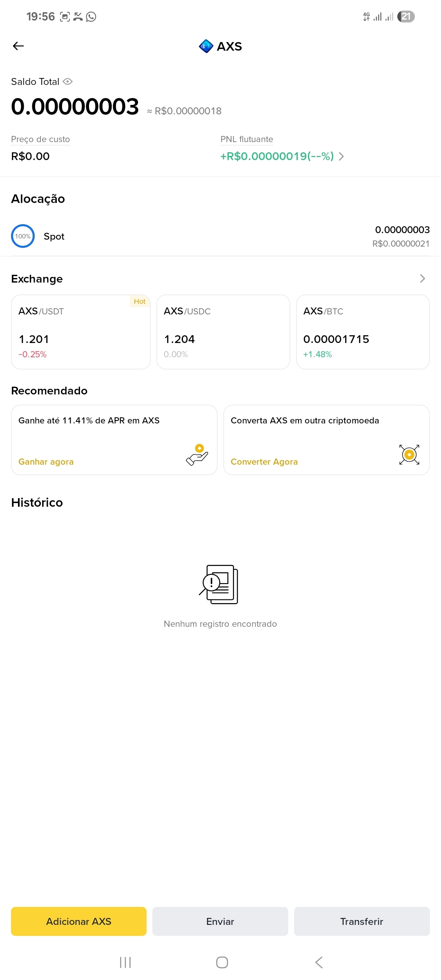Tap Converter Agora link
The height and width of the screenshot is (980, 441).
[x=264, y=462]
